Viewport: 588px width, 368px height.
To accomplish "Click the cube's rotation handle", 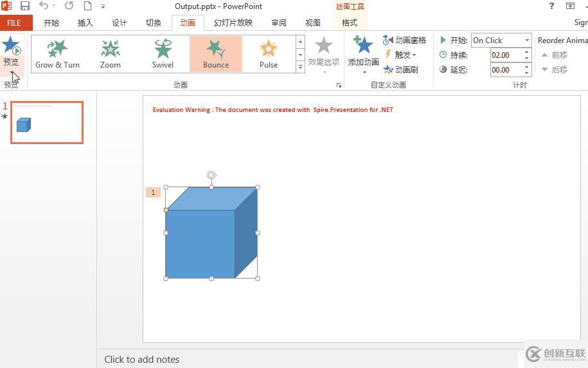I will (x=211, y=175).
